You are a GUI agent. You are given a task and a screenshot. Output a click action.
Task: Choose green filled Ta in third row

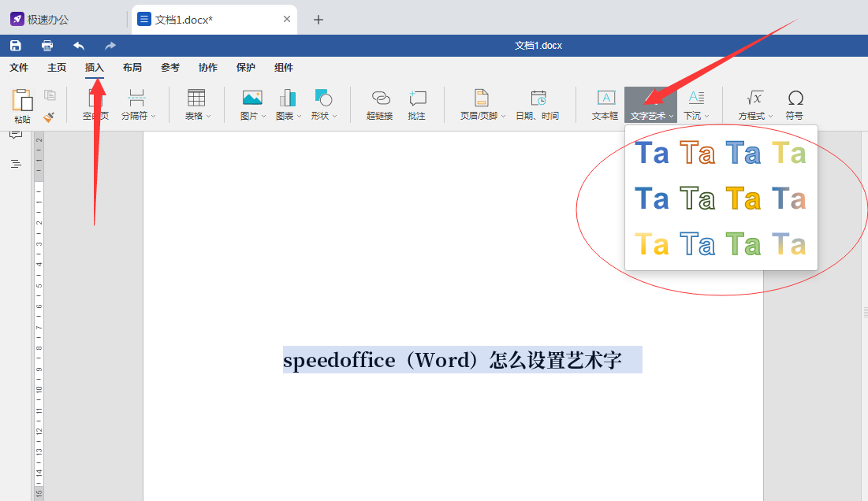[743, 244]
